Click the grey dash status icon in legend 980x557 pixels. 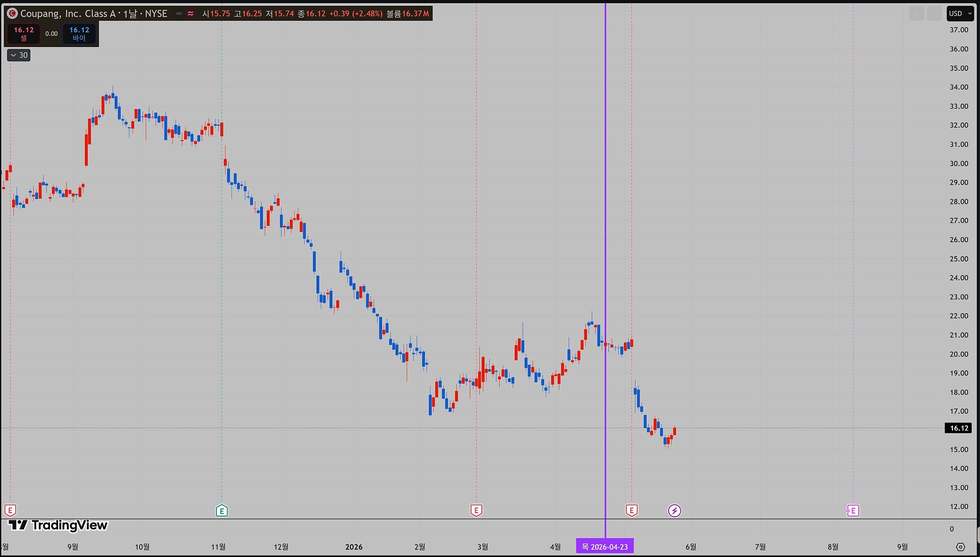pyautogui.click(x=179, y=14)
